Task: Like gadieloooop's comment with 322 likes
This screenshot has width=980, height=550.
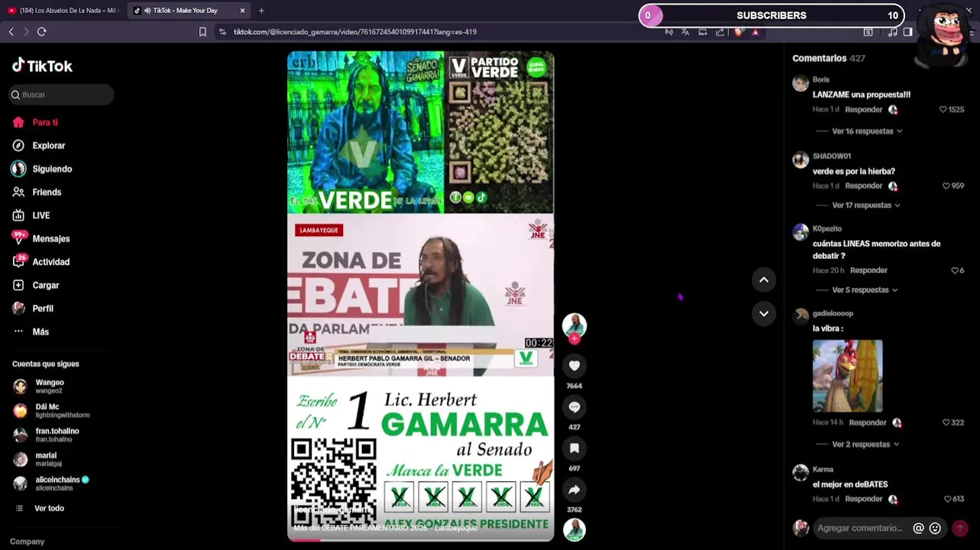Action: tap(946, 423)
